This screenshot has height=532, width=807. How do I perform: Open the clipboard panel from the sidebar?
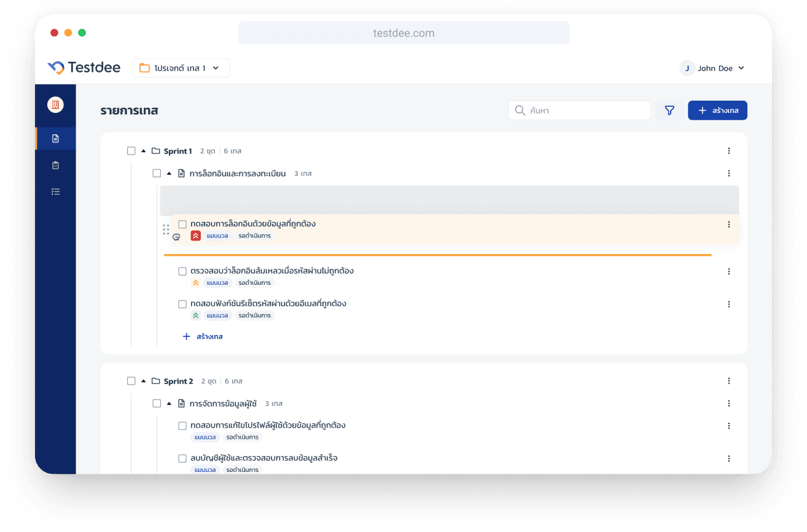tap(55, 164)
